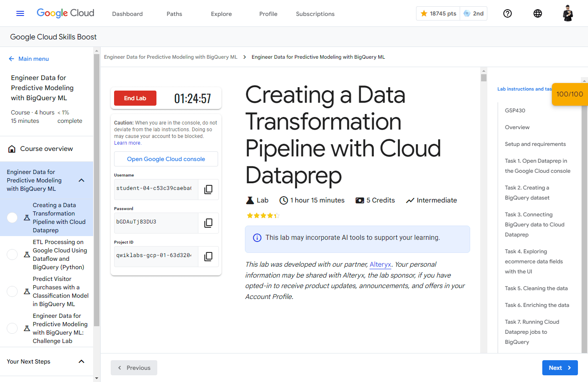This screenshot has width=588, height=382.
Task: Jump to Task 6 Enriching the data
Action: tap(537, 305)
